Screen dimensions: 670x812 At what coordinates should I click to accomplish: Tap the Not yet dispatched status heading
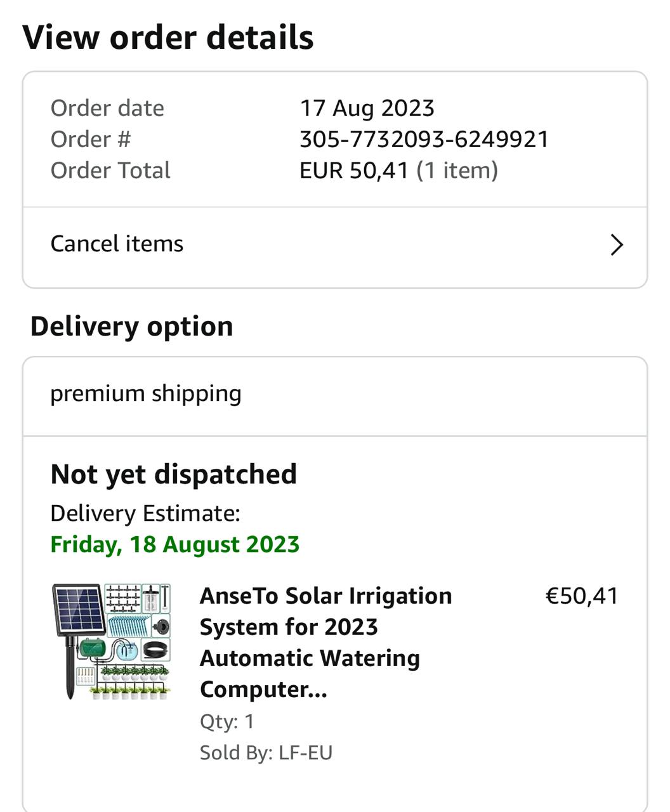(x=173, y=475)
